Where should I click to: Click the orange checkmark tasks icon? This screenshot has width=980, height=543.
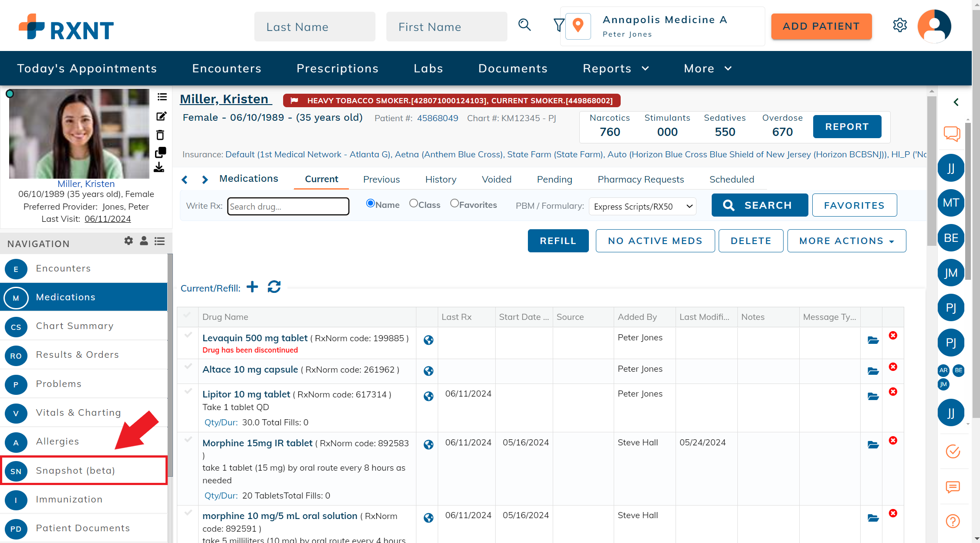point(953,451)
